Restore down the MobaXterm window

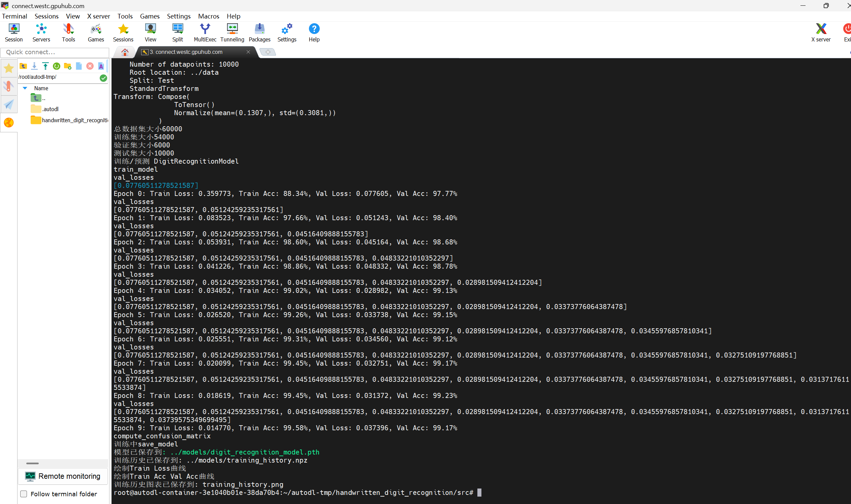tap(826, 5)
